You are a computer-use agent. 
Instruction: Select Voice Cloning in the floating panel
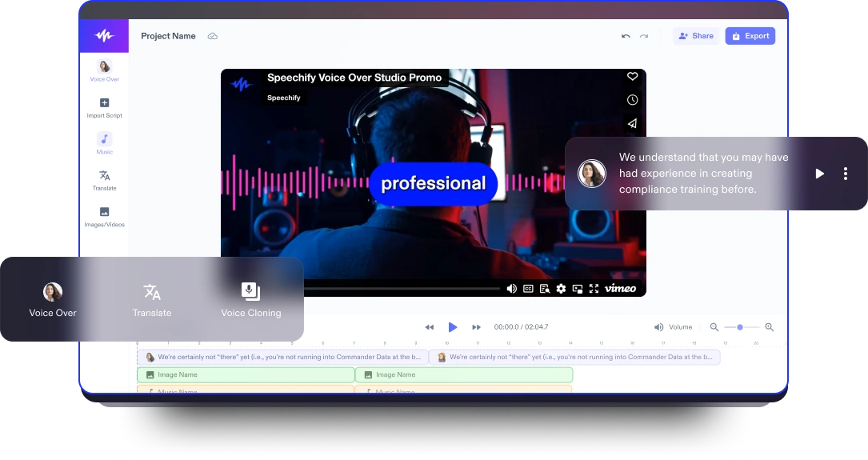[x=251, y=299]
